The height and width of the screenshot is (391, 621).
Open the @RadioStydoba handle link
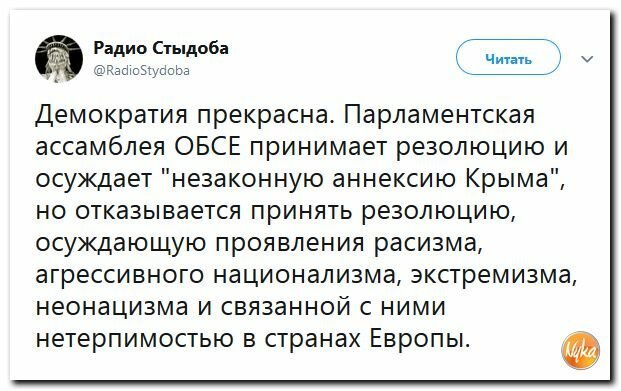[x=142, y=71]
